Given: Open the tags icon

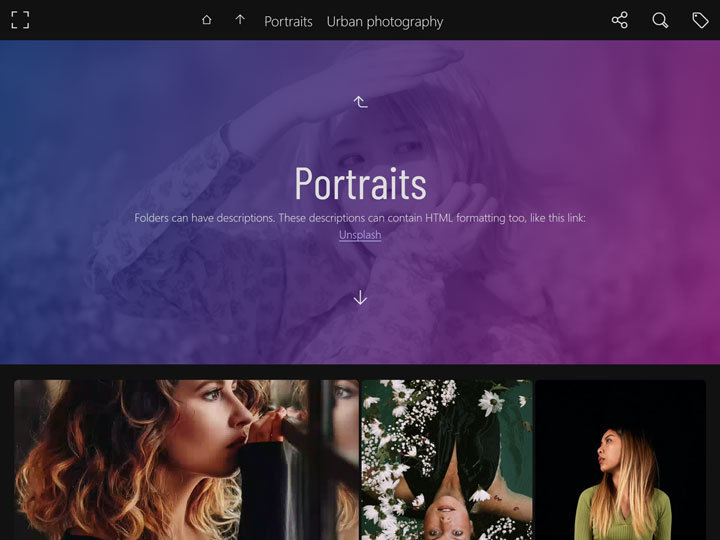Looking at the screenshot, I should coord(700,20).
